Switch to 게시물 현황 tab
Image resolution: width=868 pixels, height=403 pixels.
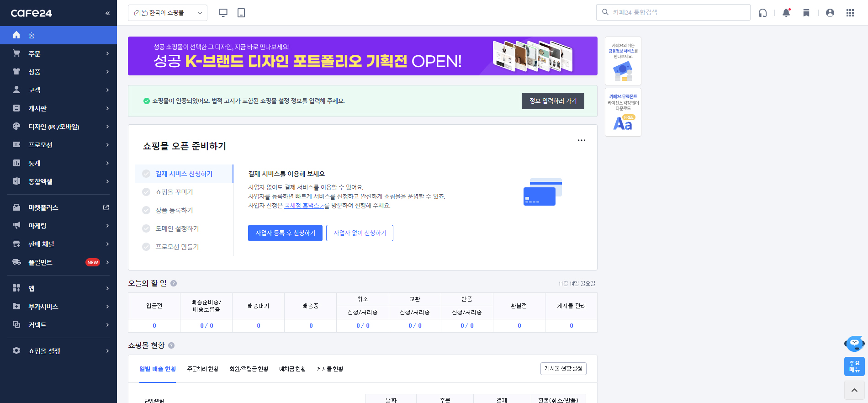330,369
